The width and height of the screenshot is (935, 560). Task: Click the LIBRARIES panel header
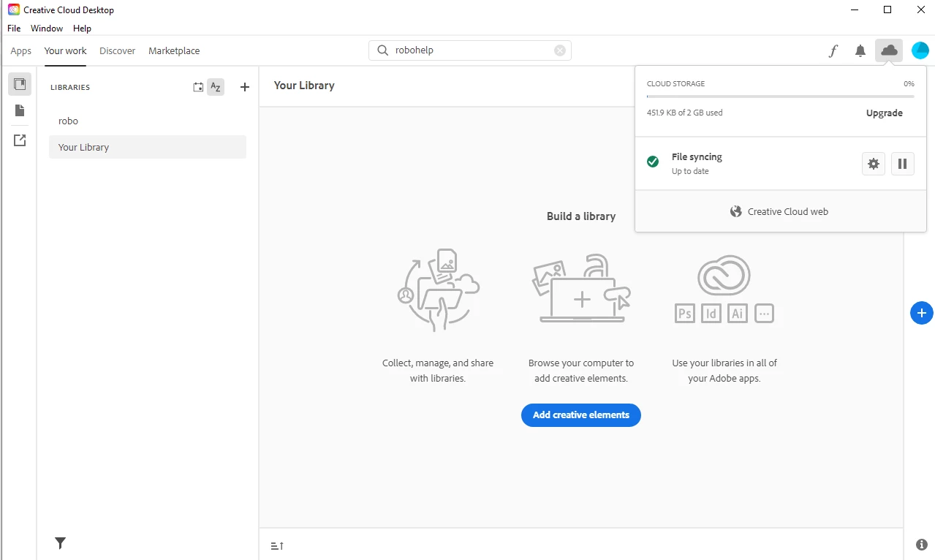(x=70, y=87)
